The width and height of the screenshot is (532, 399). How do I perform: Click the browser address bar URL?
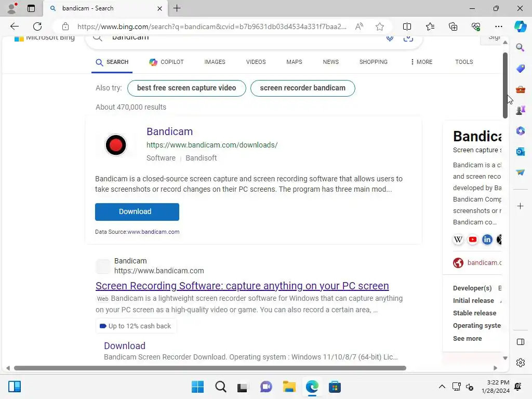(x=212, y=26)
